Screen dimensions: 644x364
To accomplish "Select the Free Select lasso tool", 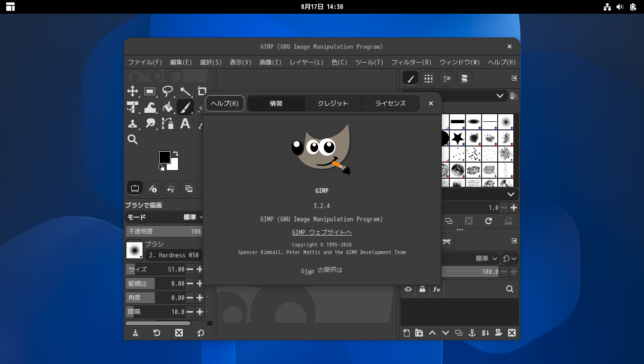I will 168,91.
